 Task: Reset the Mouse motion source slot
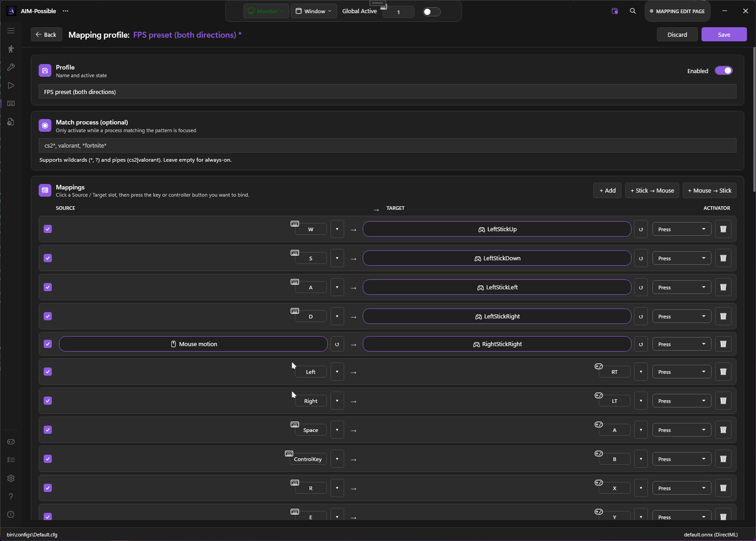pyautogui.click(x=337, y=344)
